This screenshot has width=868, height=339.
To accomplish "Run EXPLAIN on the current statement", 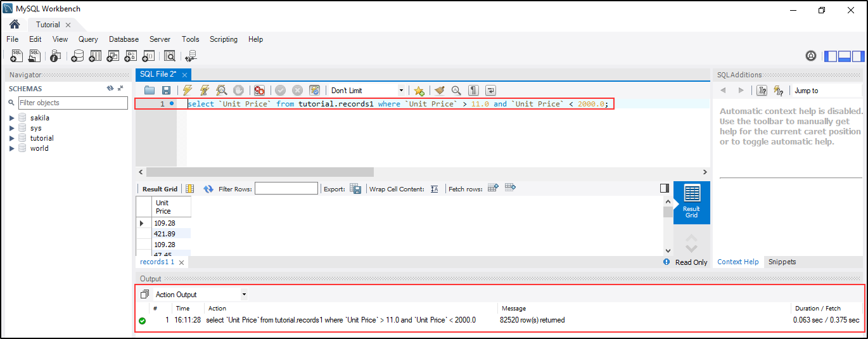I will pyautogui.click(x=221, y=91).
